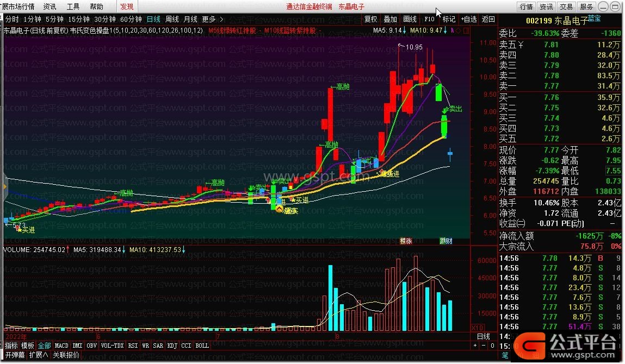Click the red window-layout icon above the chart
The image size is (625, 364).
[x=466, y=30]
